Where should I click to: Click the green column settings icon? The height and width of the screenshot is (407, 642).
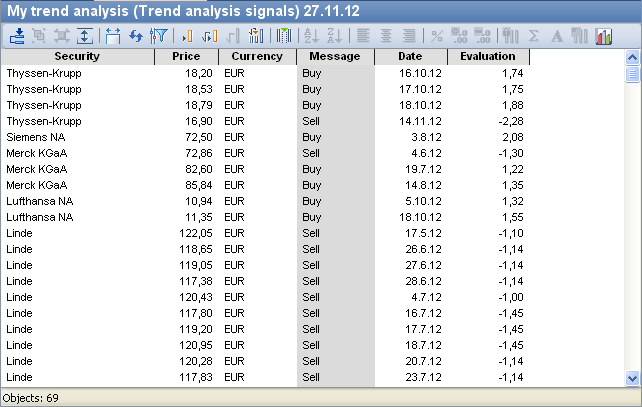pyautogui.click(x=284, y=36)
